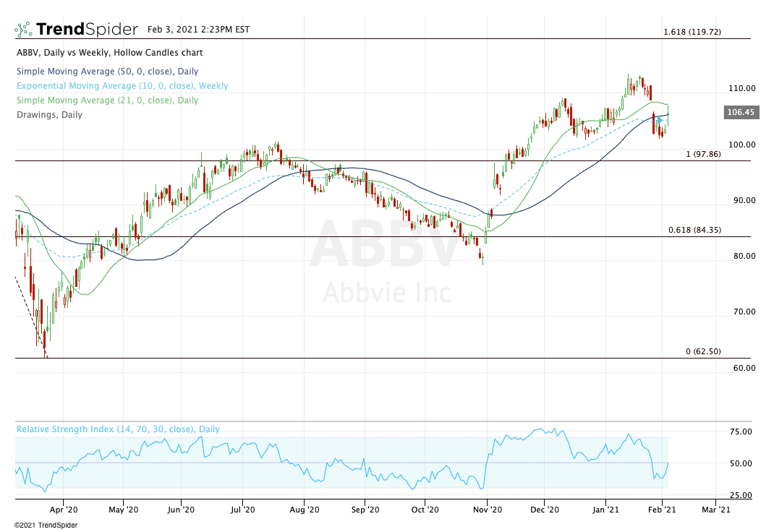
Task: Click the May '20 date axis label
Action: tap(124, 510)
